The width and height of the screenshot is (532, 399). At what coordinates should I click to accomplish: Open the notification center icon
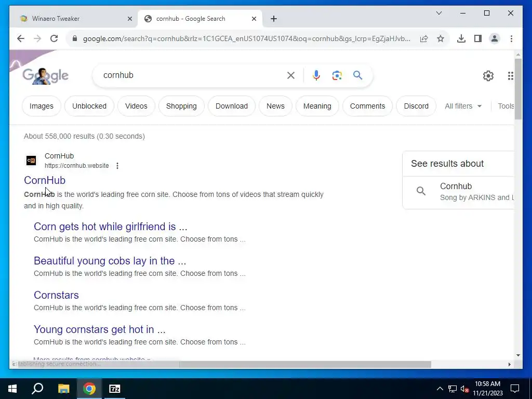515,389
